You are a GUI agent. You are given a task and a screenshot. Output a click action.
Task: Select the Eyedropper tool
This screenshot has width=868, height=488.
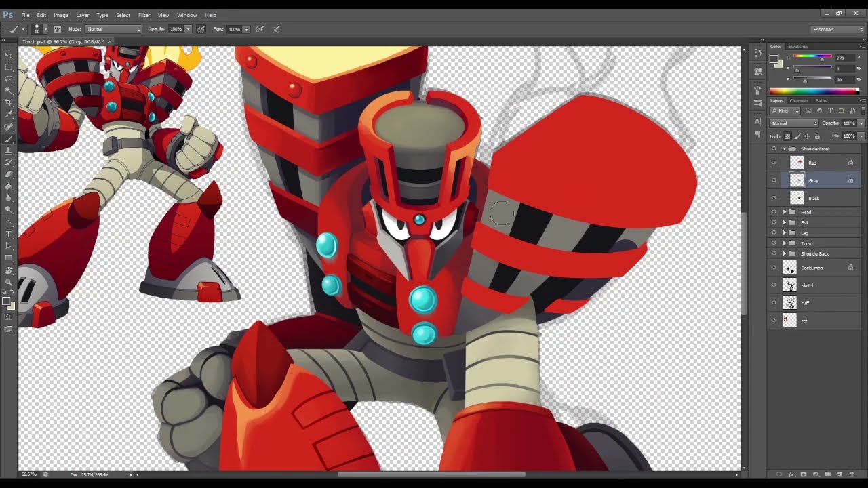(9, 115)
